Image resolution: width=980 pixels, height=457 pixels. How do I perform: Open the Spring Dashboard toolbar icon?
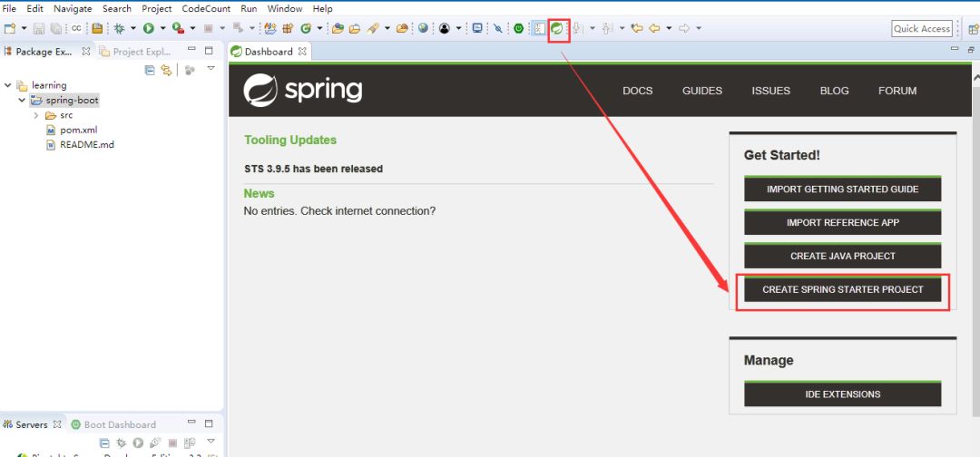click(556, 29)
